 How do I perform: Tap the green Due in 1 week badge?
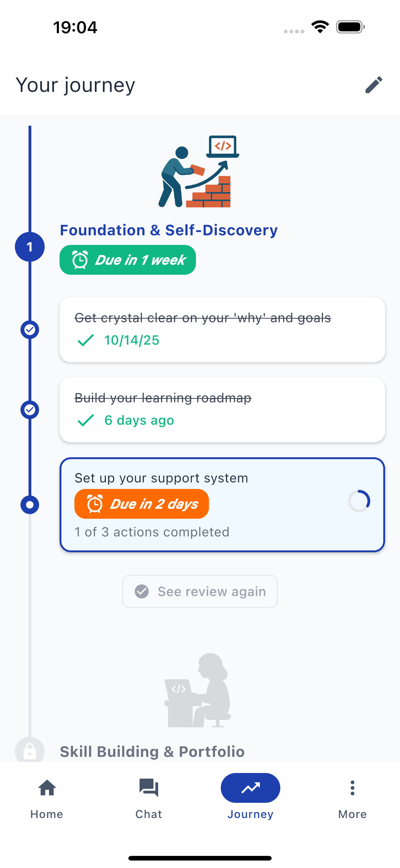pyautogui.click(x=128, y=260)
